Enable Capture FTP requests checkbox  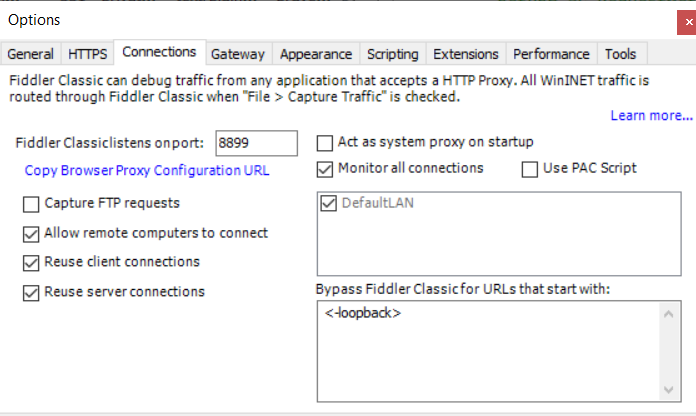pyautogui.click(x=30, y=204)
